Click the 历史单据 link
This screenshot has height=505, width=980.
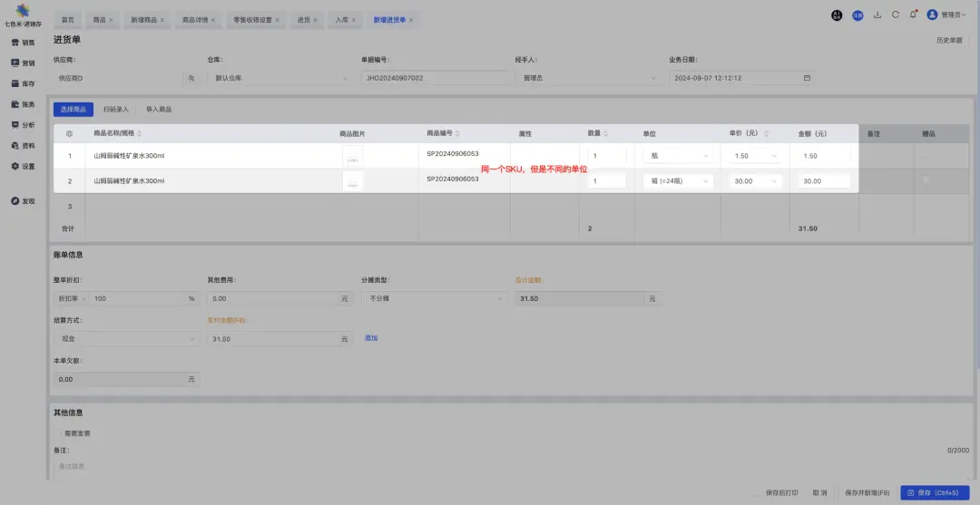[x=948, y=41]
